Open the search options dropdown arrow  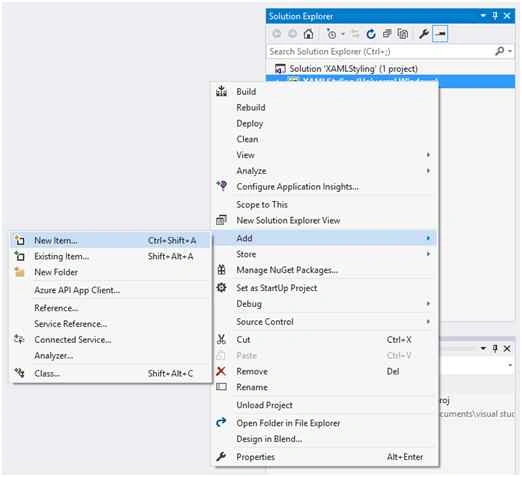(x=510, y=51)
